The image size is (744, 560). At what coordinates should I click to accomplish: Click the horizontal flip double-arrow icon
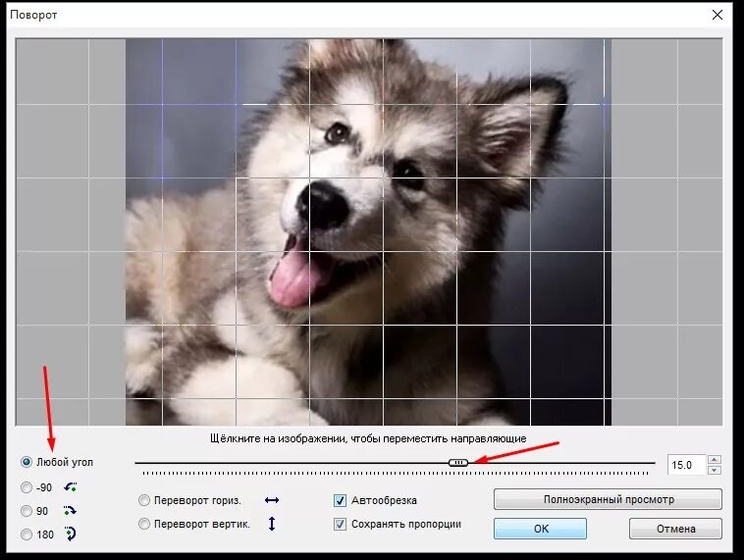pos(272,500)
